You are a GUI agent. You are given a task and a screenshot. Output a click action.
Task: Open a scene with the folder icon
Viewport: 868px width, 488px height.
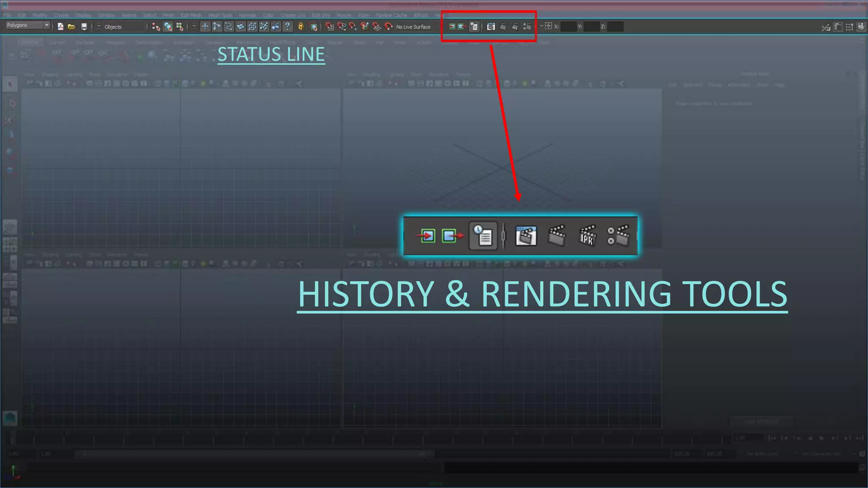72,27
